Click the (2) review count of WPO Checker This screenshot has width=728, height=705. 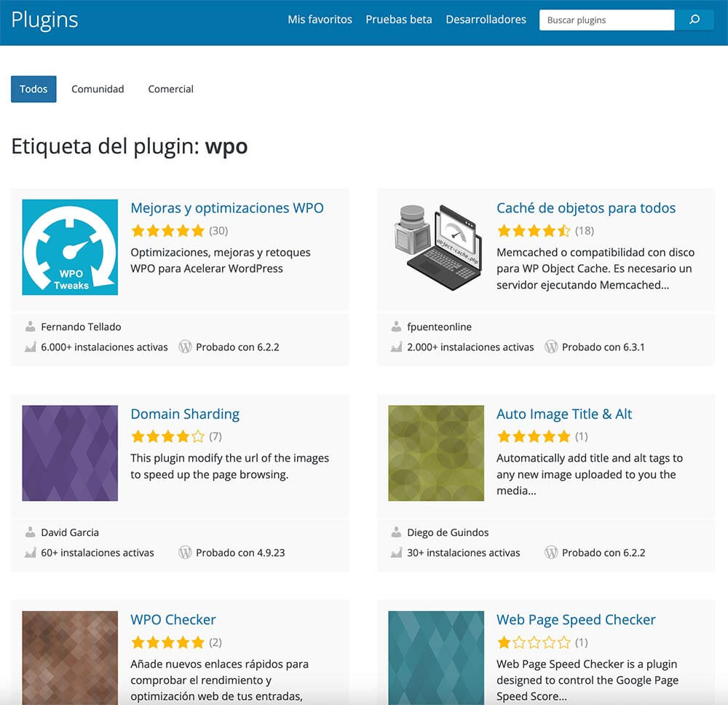click(215, 642)
